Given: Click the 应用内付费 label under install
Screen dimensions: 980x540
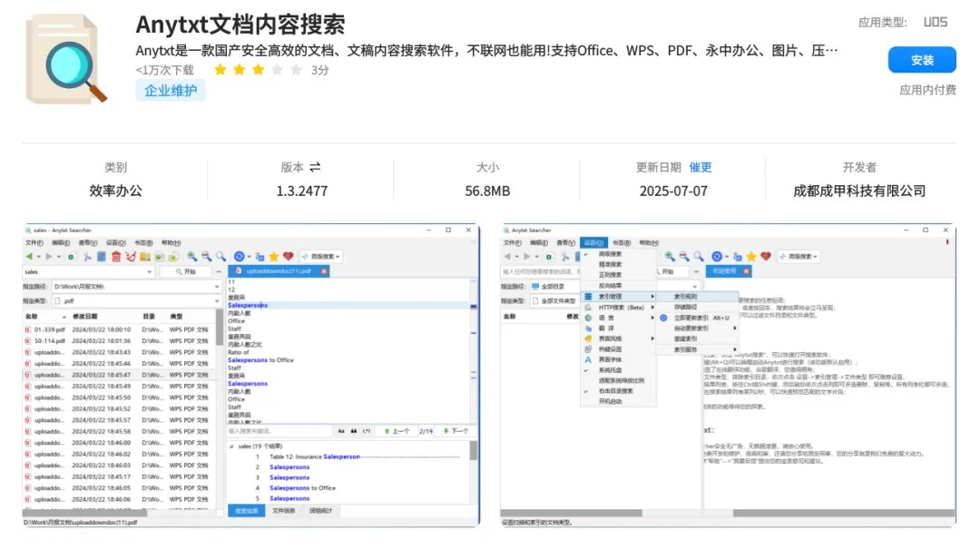Looking at the screenshot, I should tap(927, 90).
